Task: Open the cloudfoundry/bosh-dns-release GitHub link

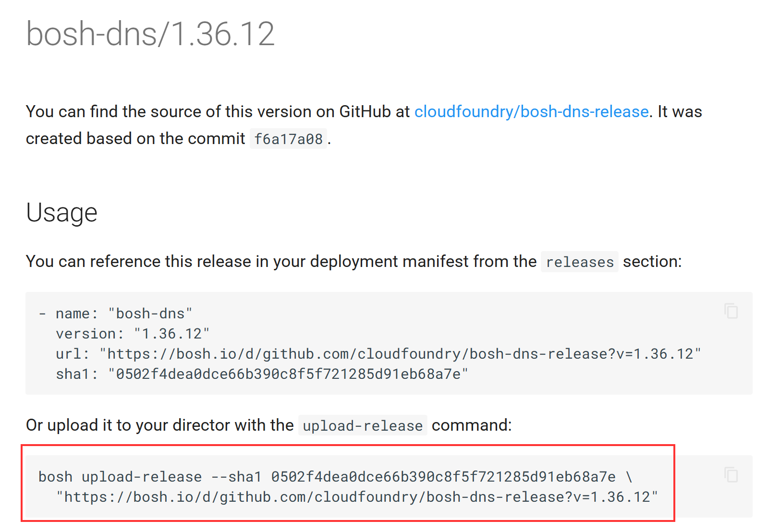Action: coord(531,111)
